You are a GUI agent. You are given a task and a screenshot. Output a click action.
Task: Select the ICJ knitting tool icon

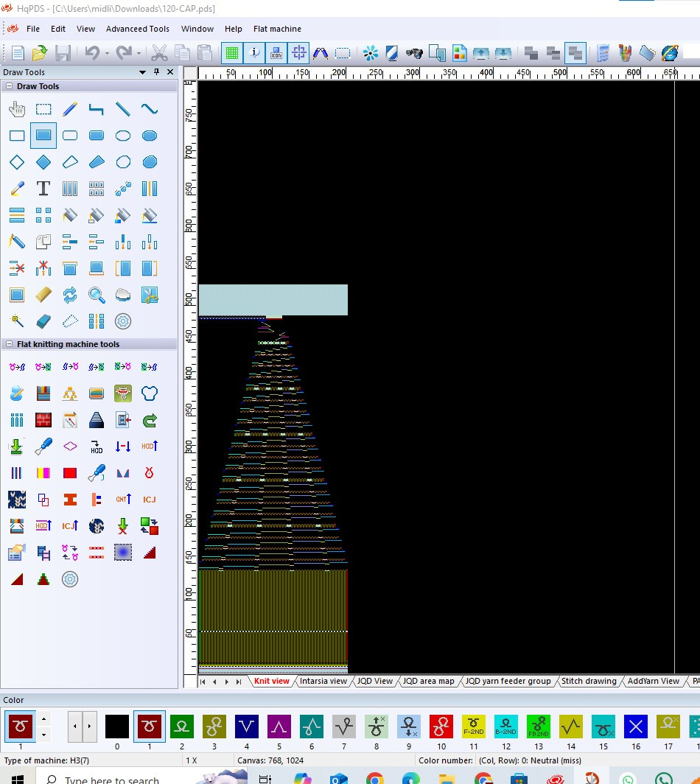150,500
